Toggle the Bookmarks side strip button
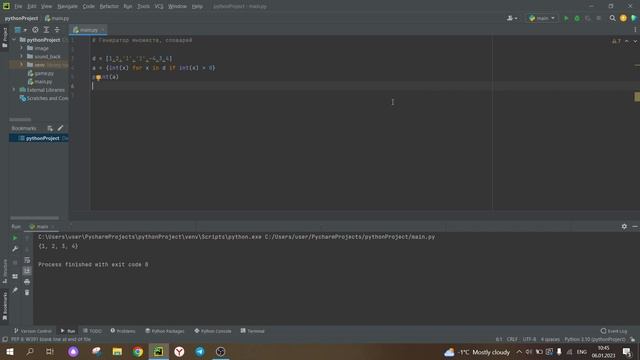The width and height of the screenshot is (640, 360). [x=4, y=306]
